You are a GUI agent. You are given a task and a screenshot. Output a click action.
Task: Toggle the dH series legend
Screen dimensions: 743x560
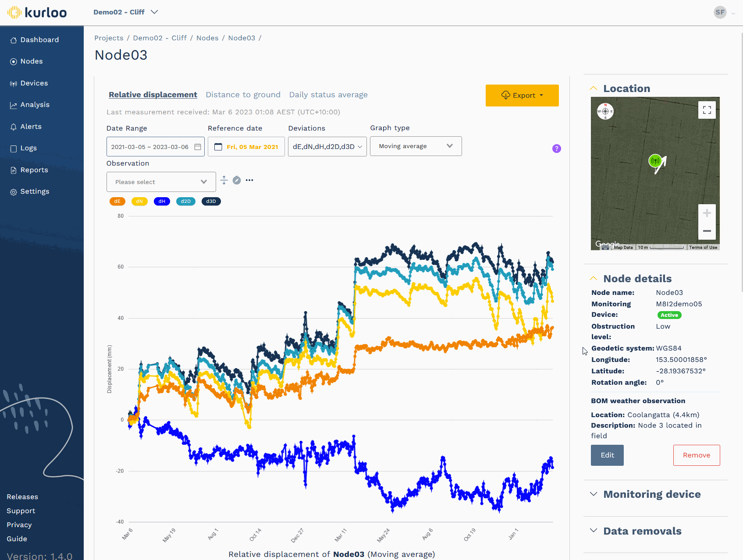pyautogui.click(x=162, y=202)
